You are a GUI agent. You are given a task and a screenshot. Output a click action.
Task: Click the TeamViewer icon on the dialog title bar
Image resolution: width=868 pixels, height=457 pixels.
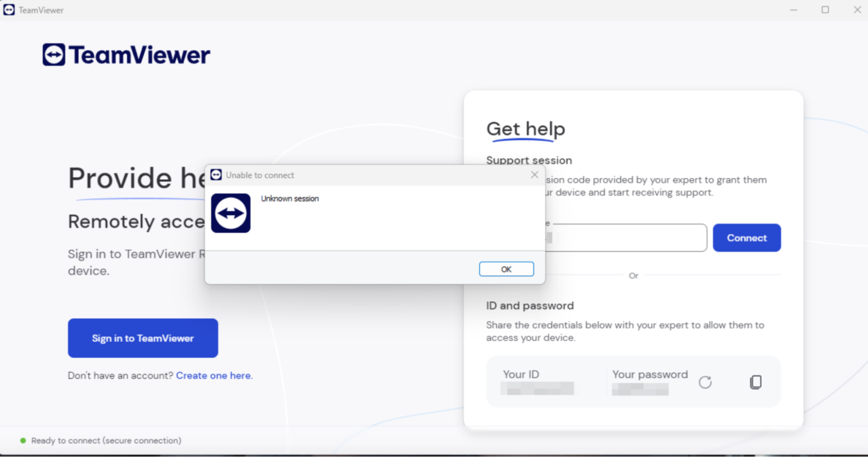pyautogui.click(x=216, y=175)
